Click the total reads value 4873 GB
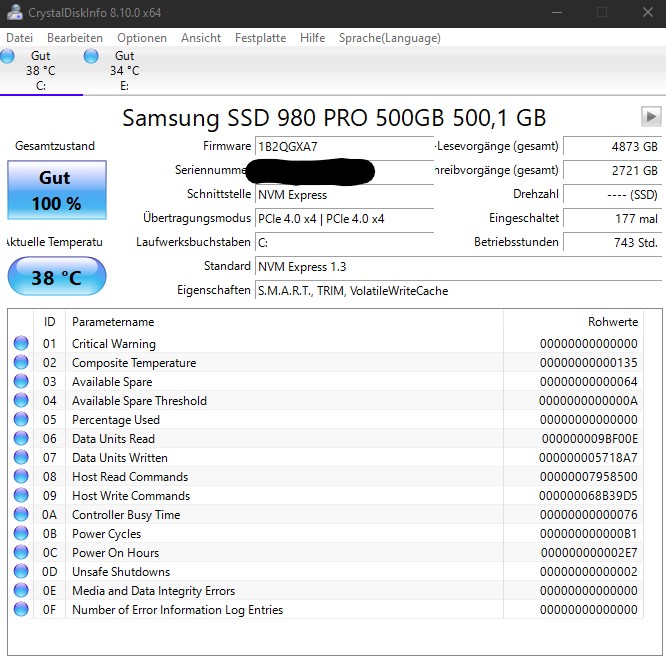This screenshot has width=666, height=658. click(x=612, y=147)
